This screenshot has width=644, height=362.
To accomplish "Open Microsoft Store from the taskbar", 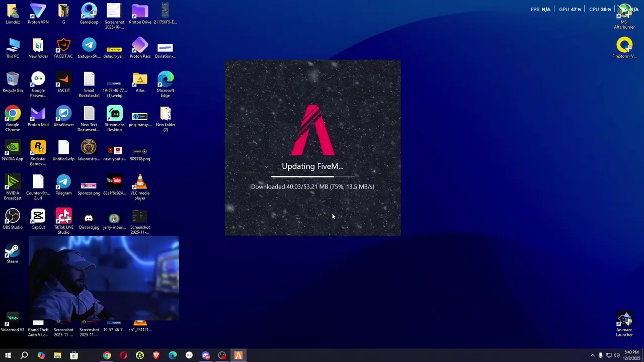I will click(x=74, y=355).
